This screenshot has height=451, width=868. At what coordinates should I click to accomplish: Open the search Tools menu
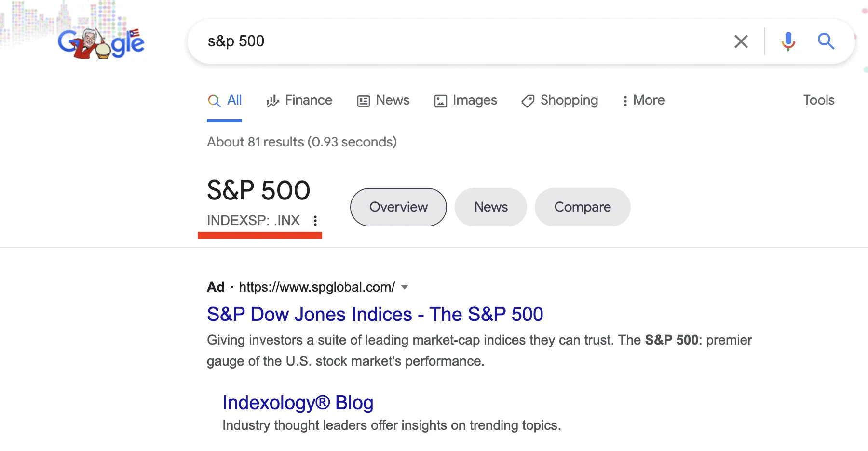[819, 100]
